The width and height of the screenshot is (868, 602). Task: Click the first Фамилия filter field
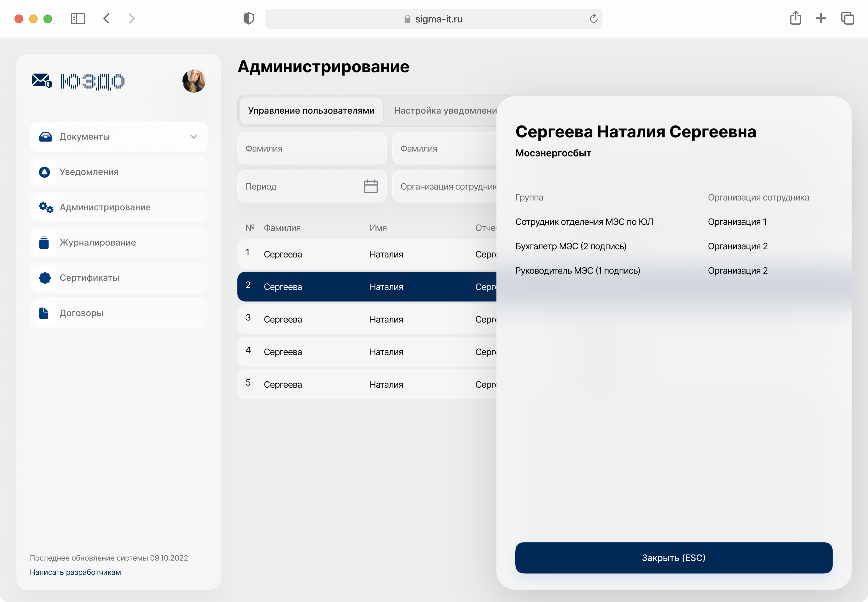[312, 149]
